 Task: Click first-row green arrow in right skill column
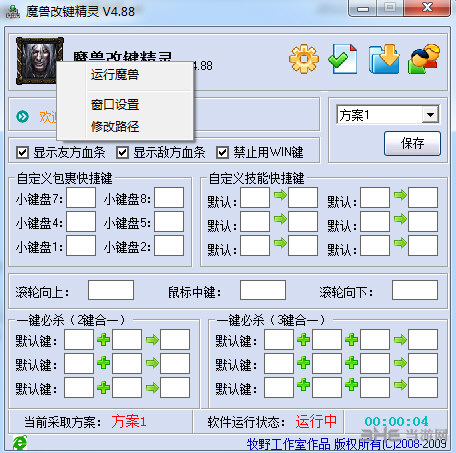coord(400,195)
